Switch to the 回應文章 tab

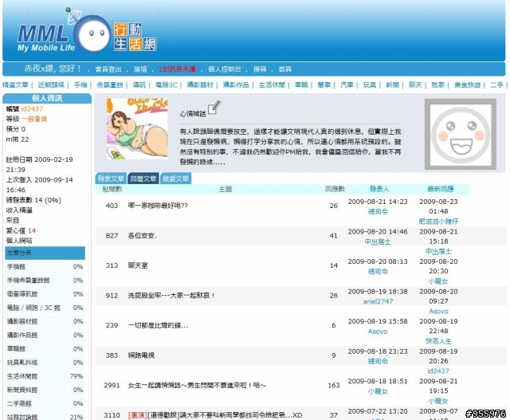click(143, 179)
